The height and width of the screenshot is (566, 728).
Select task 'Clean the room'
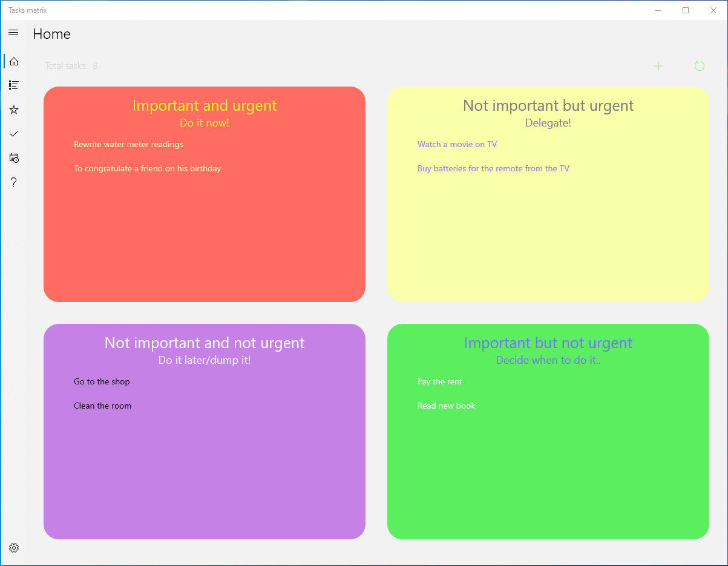tap(102, 406)
